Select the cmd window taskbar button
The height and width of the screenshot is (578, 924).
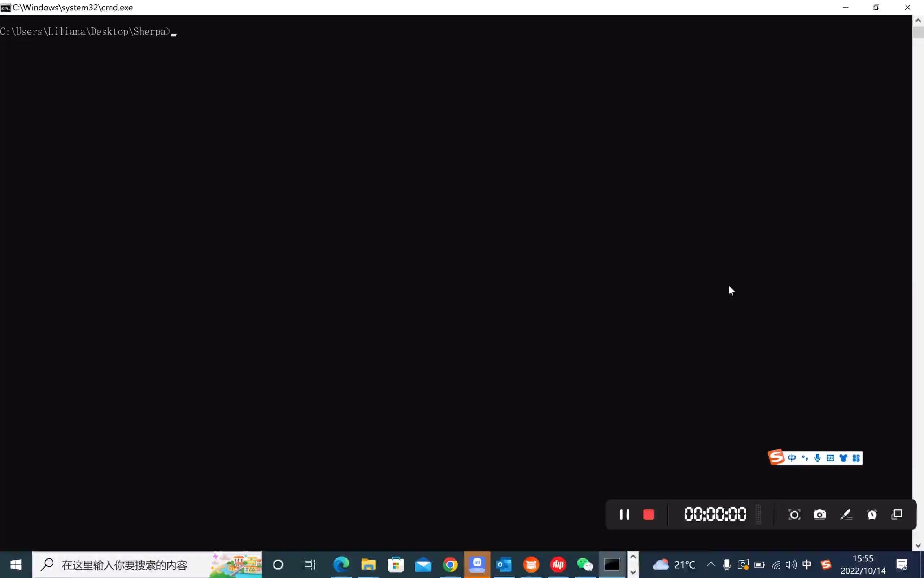click(612, 565)
